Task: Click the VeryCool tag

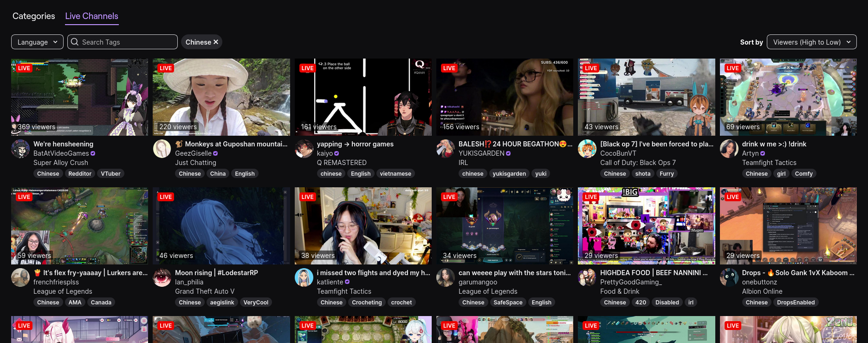Action: tap(256, 302)
